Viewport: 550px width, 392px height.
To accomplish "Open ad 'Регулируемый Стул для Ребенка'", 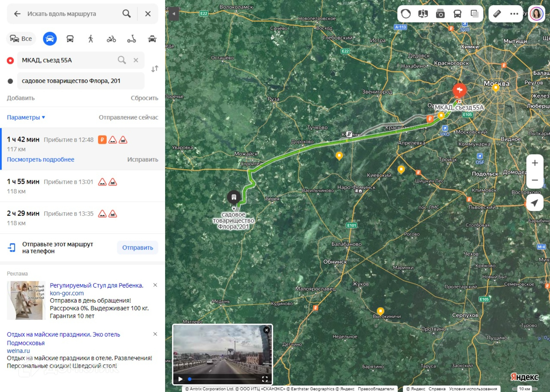I will click(x=97, y=285).
